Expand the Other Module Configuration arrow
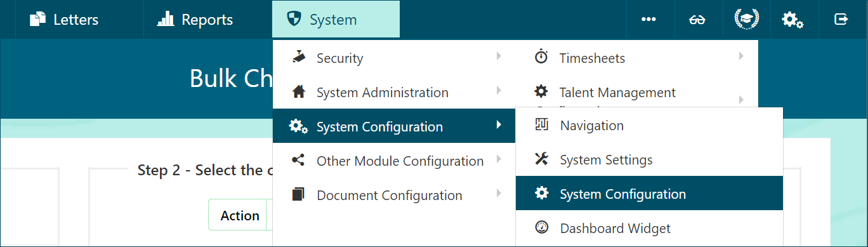This screenshot has height=247, width=868. (499, 159)
